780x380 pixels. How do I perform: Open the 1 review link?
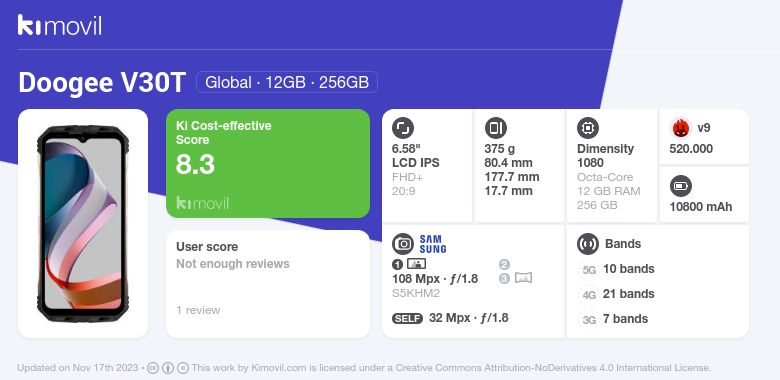click(198, 310)
